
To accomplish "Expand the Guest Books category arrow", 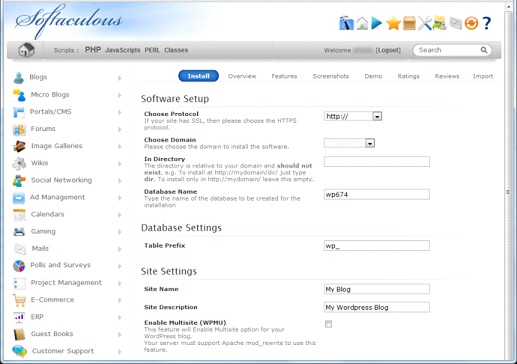I will (119, 334).
